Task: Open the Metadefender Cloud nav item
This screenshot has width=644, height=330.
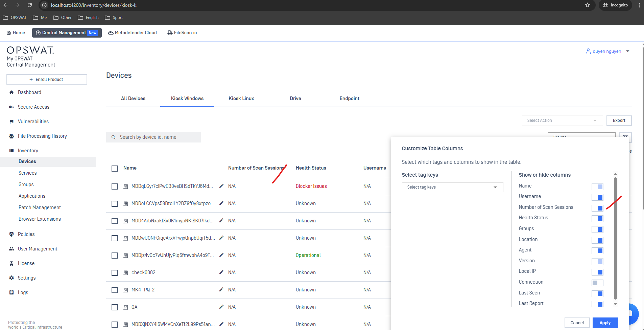Action: tap(133, 33)
